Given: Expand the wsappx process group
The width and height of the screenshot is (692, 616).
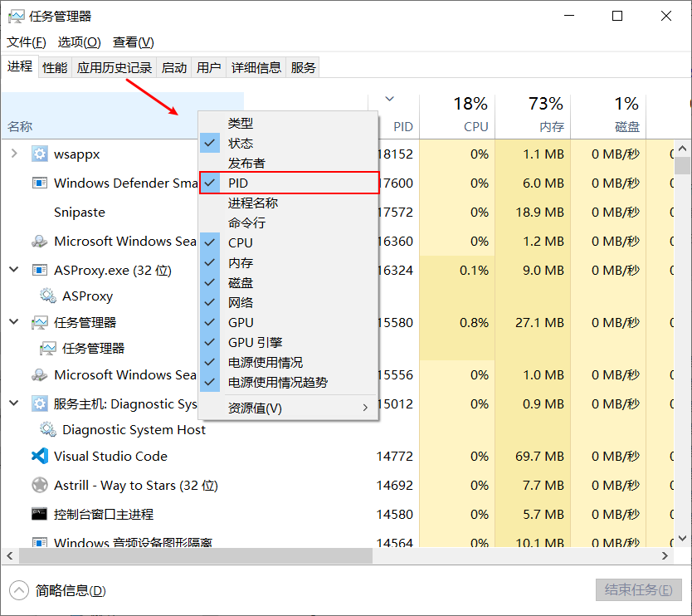Looking at the screenshot, I should (x=14, y=154).
